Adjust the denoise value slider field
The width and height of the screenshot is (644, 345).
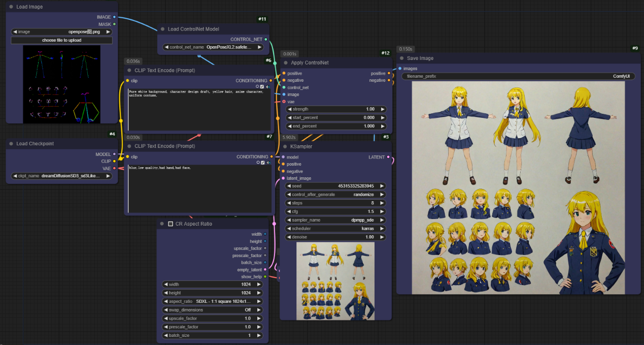[x=335, y=237]
